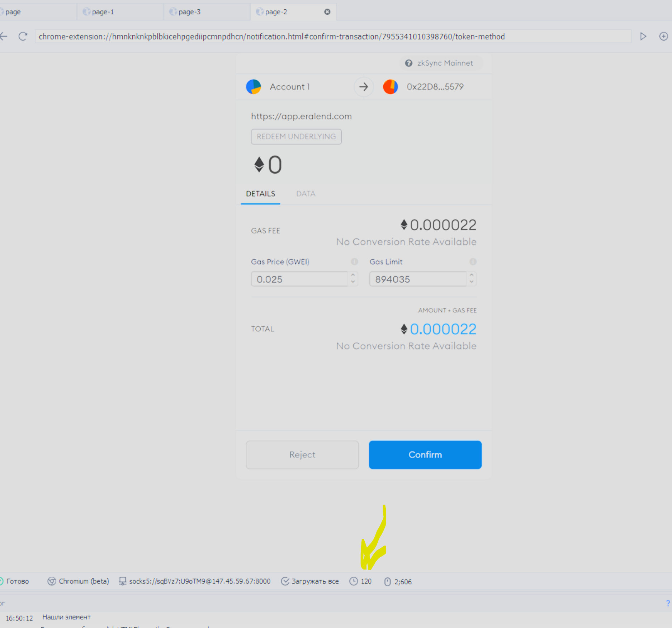The image size is (672, 628).
Task: Click the Gas Limit info icon
Action: (x=473, y=261)
